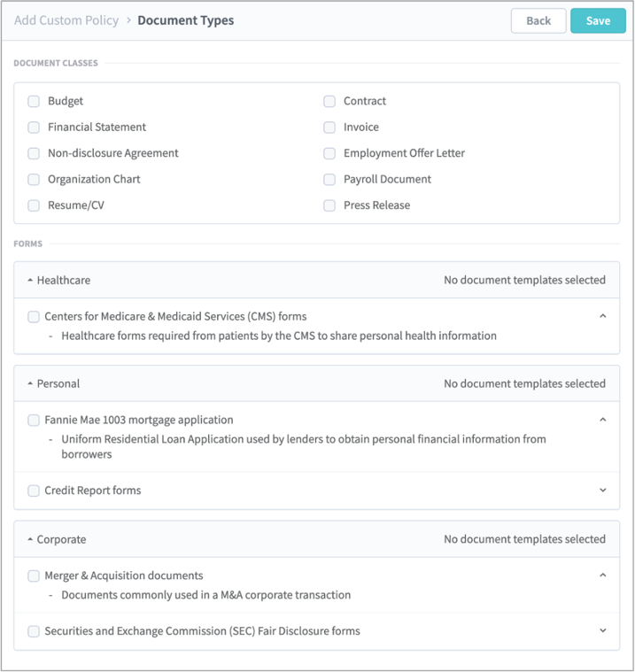This screenshot has width=635, height=672.
Task: Go to Add Custom Policy breadcrumb
Action: 66,20
